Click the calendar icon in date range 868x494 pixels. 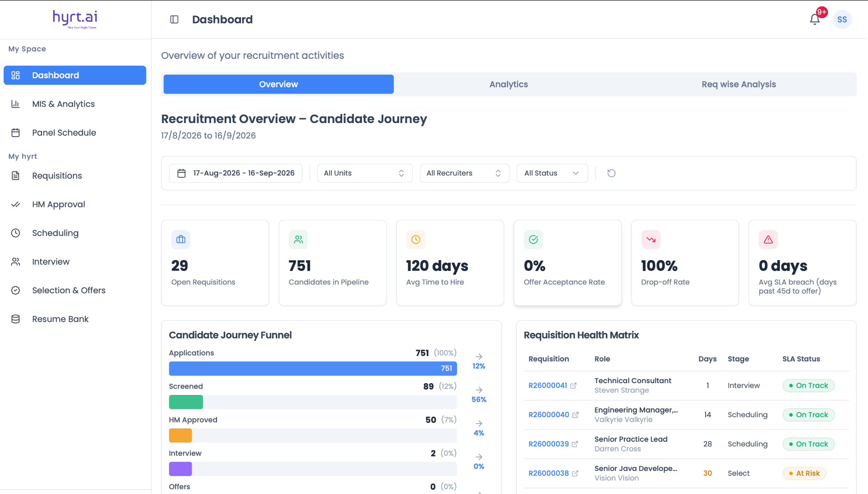click(x=181, y=173)
